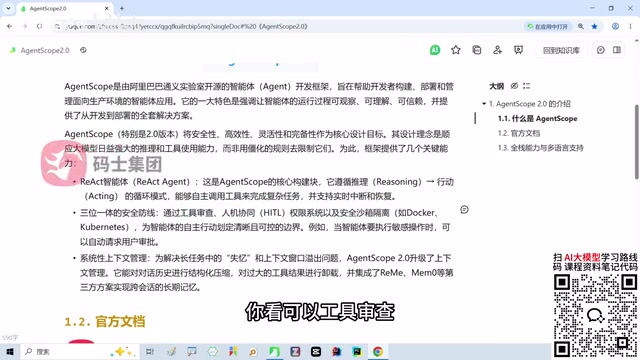The height and width of the screenshot is (360, 640).
Task: Open the Windows Start menu
Action: pos(10,351)
